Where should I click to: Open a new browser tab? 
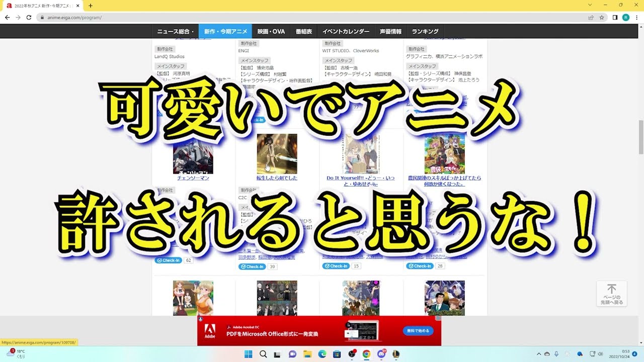(91, 6)
